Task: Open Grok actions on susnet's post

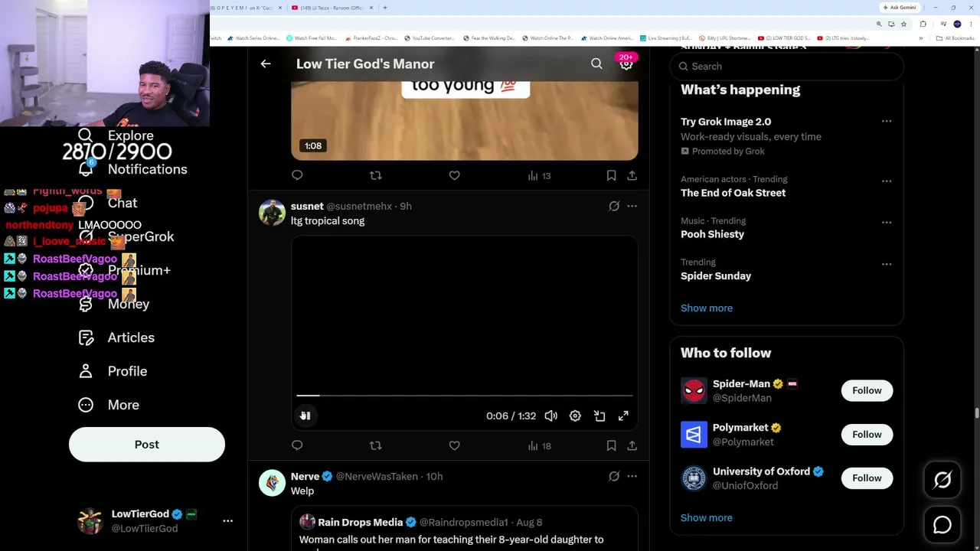Action: tap(614, 206)
